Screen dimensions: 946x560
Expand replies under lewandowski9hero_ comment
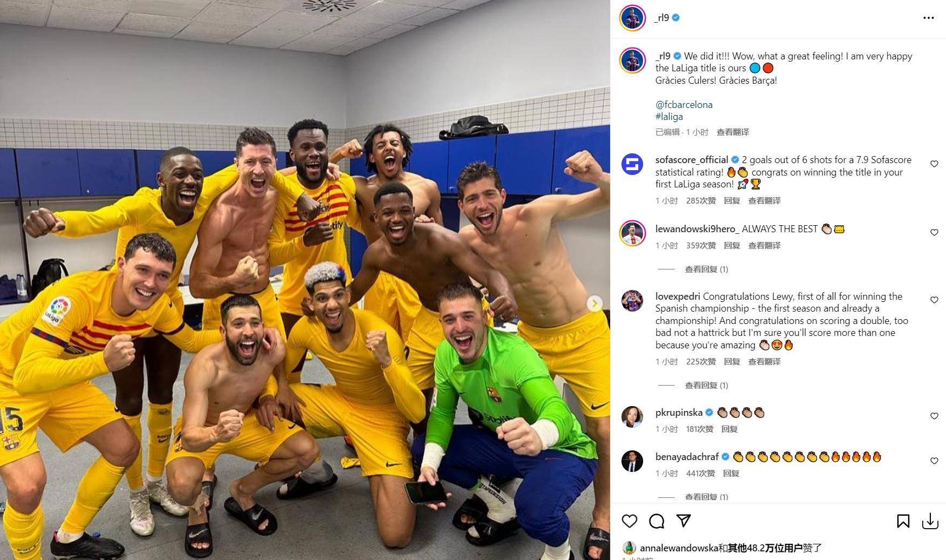706,269
